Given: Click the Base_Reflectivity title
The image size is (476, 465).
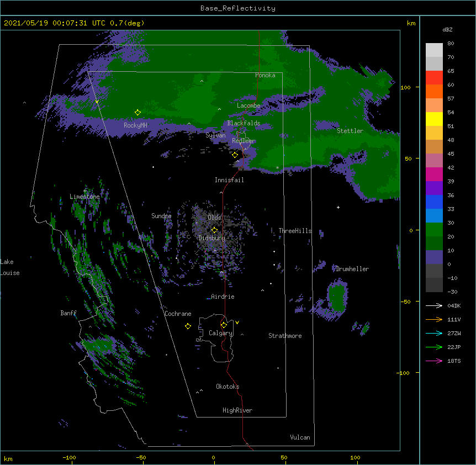Looking at the screenshot, I should coord(238,8).
